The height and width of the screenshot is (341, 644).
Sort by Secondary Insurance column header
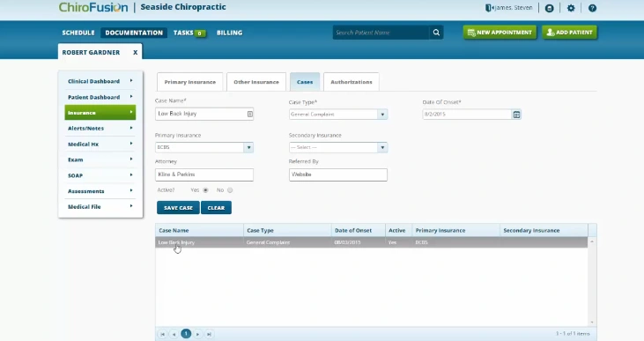tap(544, 231)
